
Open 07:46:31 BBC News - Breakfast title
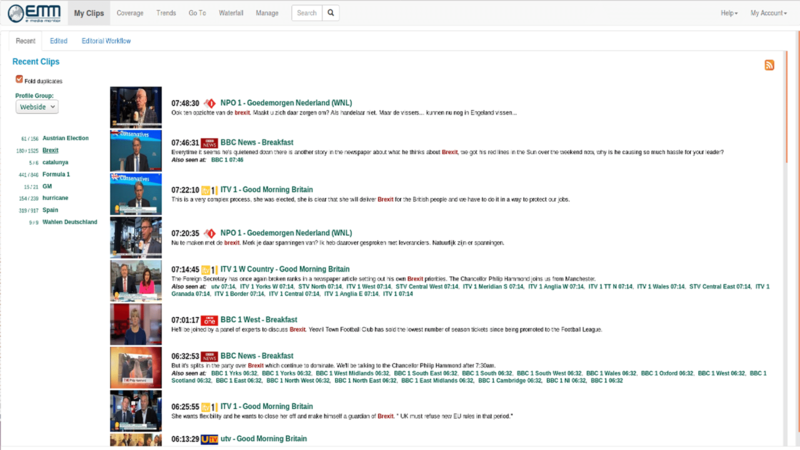click(x=257, y=143)
